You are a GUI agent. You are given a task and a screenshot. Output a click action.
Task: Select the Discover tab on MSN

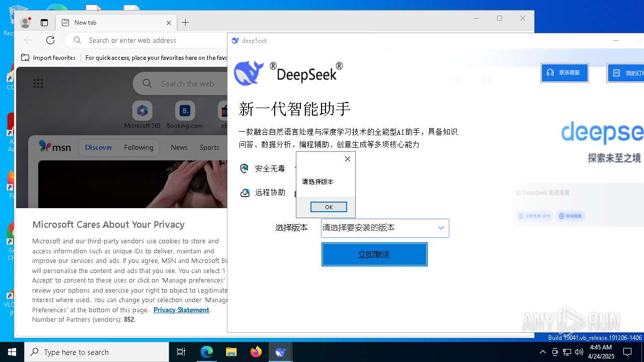pyautogui.click(x=99, y=147)
